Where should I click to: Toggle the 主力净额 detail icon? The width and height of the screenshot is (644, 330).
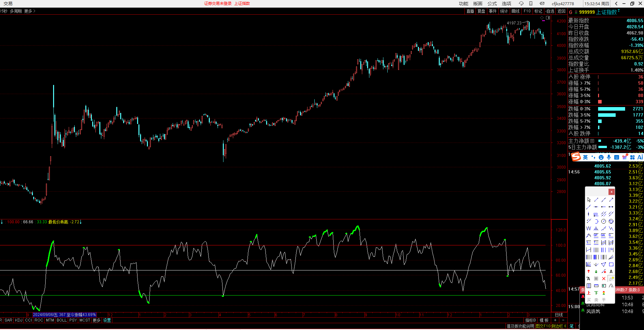592,141
